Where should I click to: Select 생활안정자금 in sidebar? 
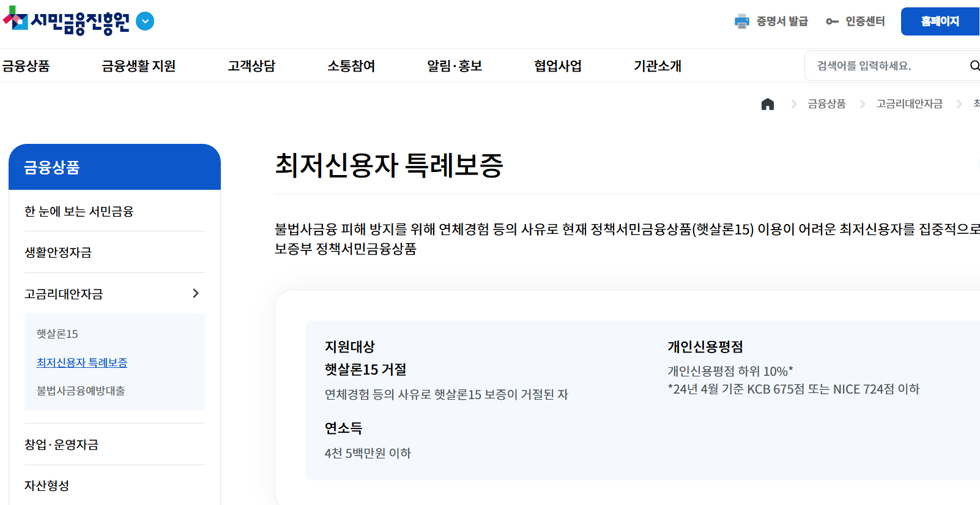58,252
